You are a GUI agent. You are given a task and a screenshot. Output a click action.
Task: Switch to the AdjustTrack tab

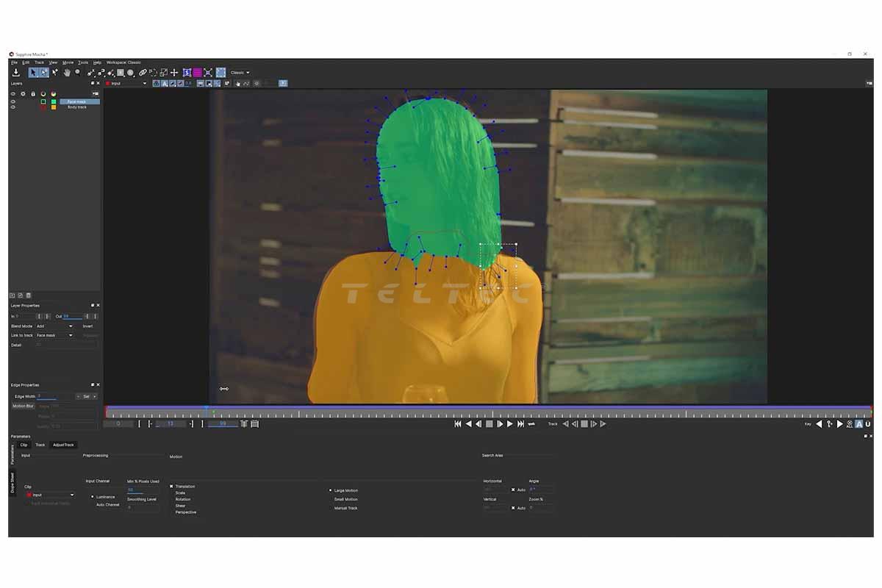click(x=63, y=445)
